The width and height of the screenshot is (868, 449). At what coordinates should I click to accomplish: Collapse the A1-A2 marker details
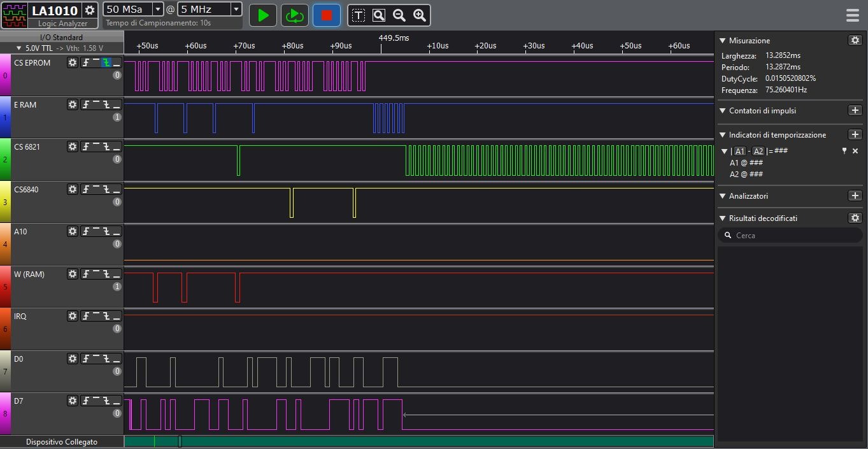point(725,151)
